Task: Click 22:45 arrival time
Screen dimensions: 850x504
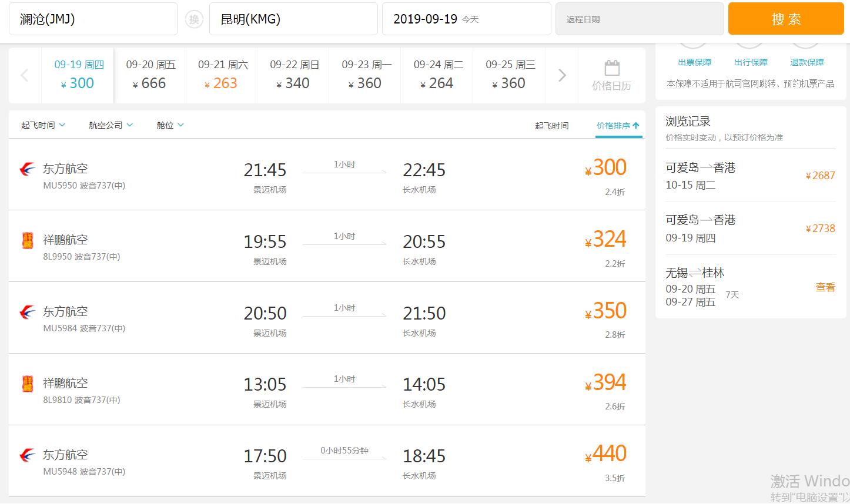Action: pos(424,170)
